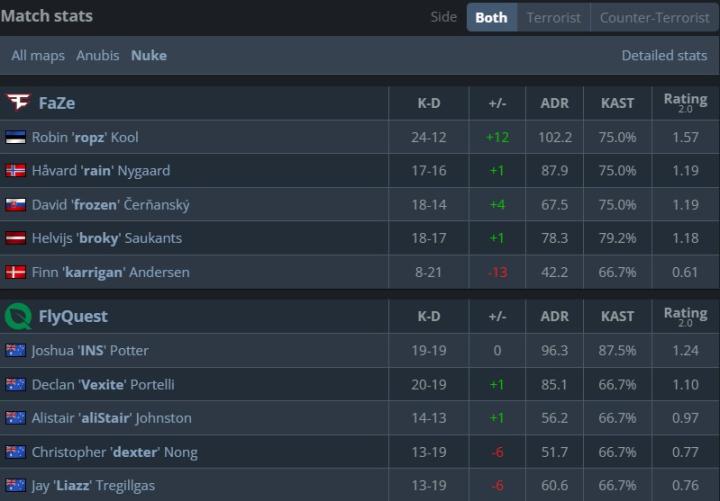Click the Latvian flag beside broky

(x=15, y=238)
